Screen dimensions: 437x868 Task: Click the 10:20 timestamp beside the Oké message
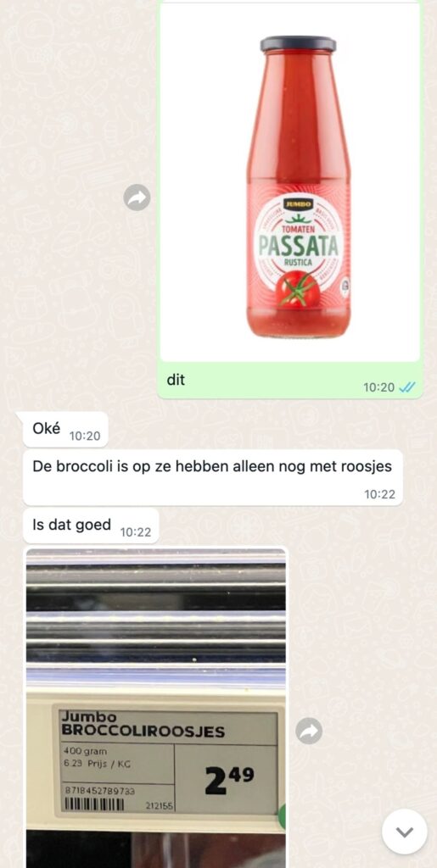click(85, 437)
